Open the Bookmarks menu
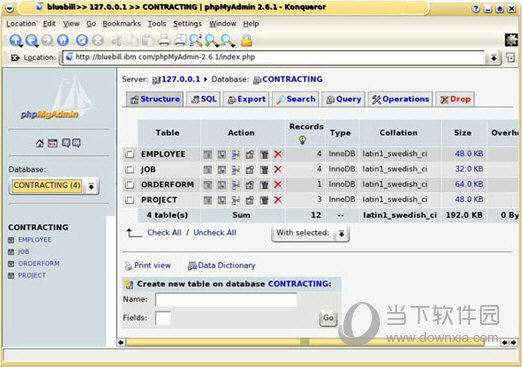This screenshot has width=523, height=367. coord(121,24)
